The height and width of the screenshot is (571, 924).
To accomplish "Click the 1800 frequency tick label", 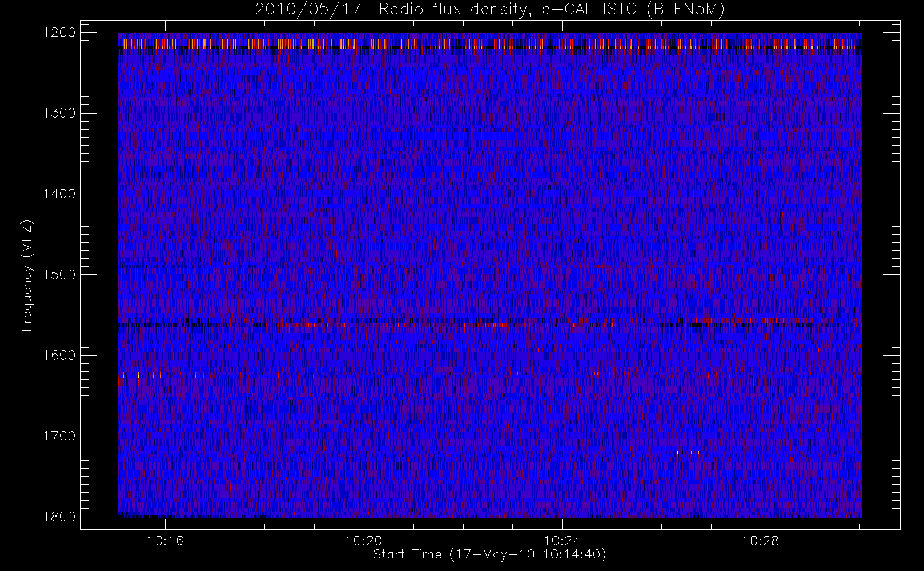I will coord(59,517).
